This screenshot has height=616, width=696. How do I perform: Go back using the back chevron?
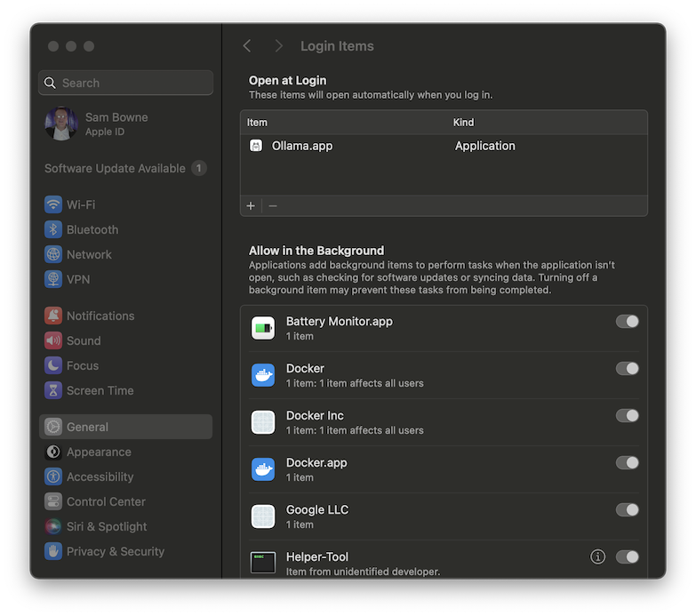coord(247,46)
